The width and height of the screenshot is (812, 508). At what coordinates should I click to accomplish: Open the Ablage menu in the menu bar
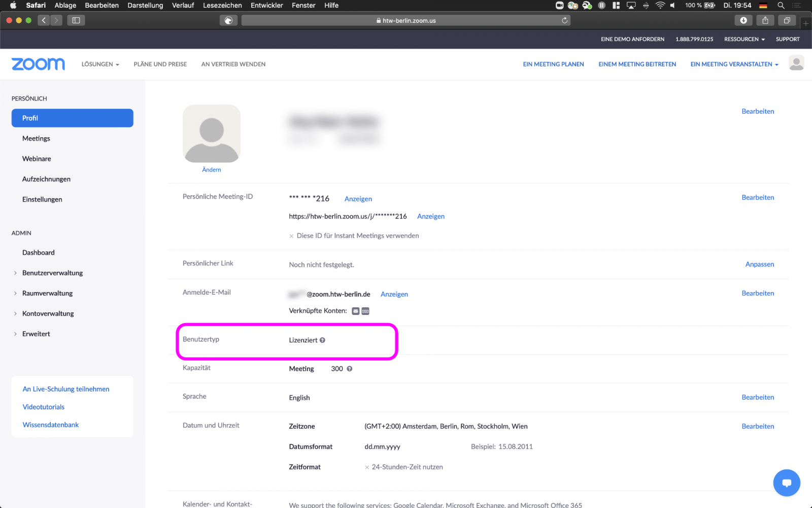click(65, 5)
